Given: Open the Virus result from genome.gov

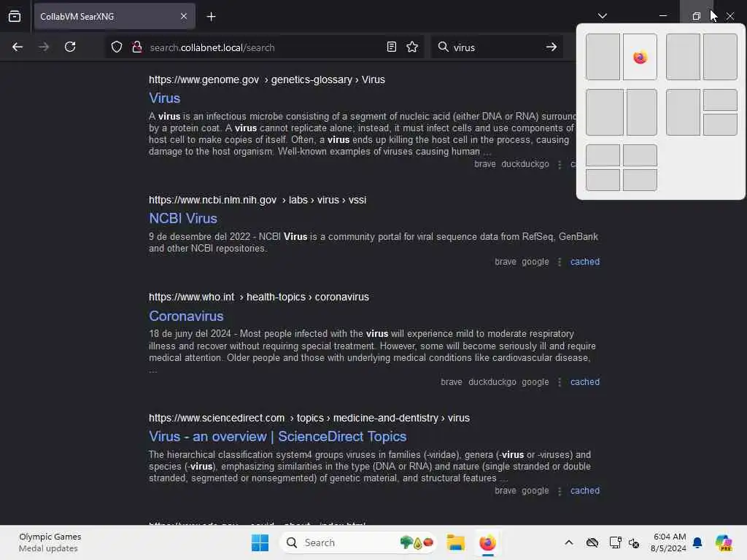Looking at the screenshot, I should click(x=164, y=98).
